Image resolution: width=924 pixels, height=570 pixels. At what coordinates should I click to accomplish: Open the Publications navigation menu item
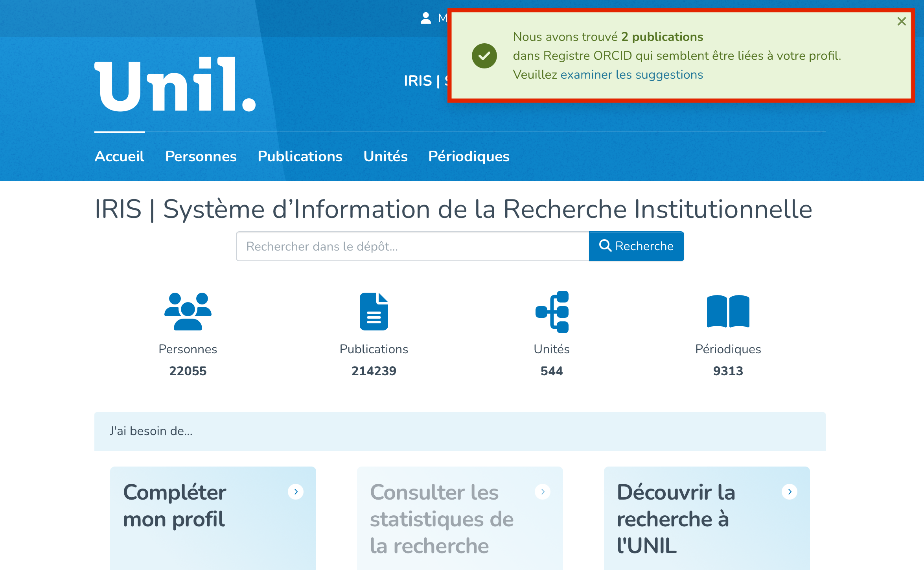pyautogui.click(x=300, y=157)
